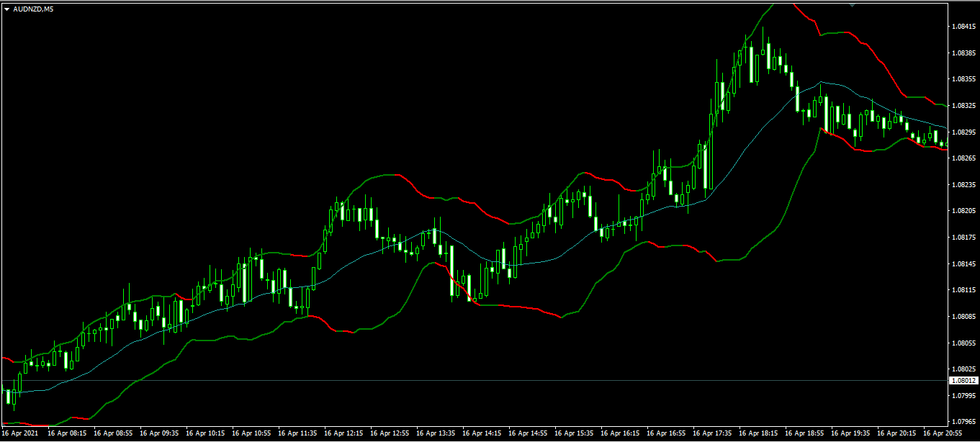Click time axis label 16 Apr 12:15
This screenshot has height=442, width=980.
(x=343, y=434)
